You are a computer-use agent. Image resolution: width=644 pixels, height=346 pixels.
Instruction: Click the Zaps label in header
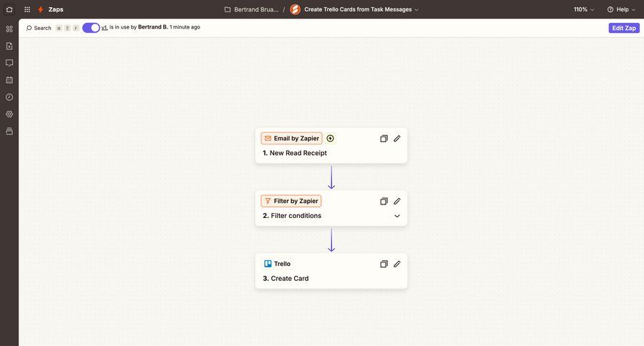56,9
